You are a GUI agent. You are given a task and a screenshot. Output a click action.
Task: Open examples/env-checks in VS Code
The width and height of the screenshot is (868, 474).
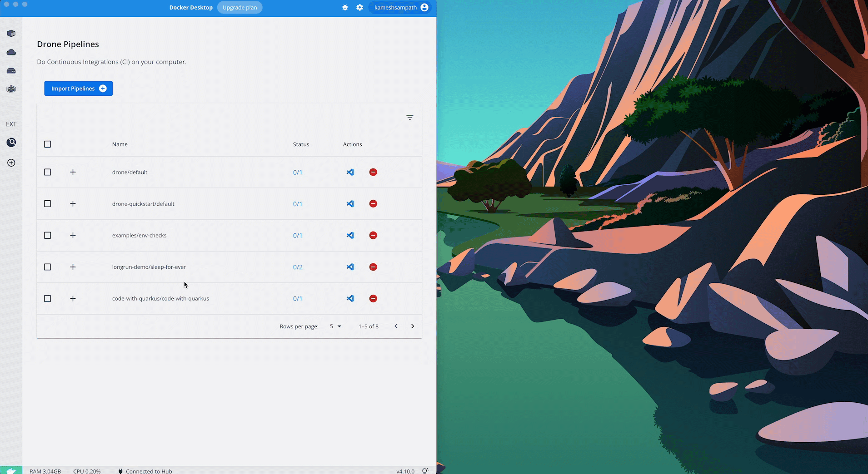350,235
